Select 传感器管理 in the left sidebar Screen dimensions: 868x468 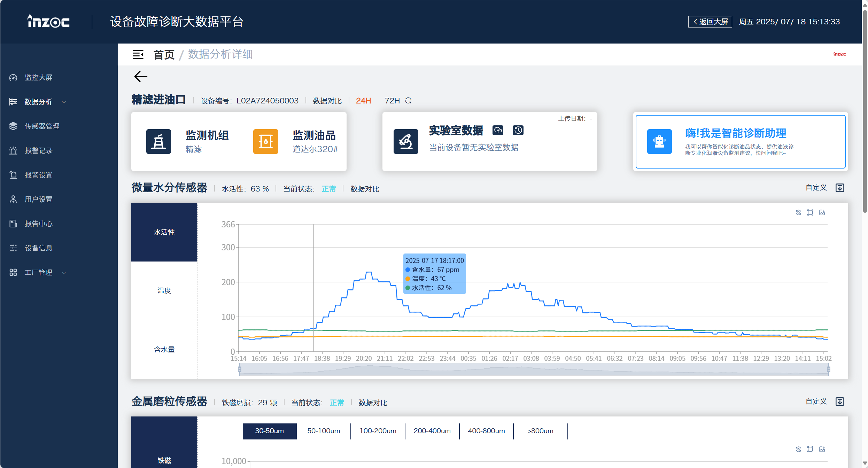click(x=42, y=126)
